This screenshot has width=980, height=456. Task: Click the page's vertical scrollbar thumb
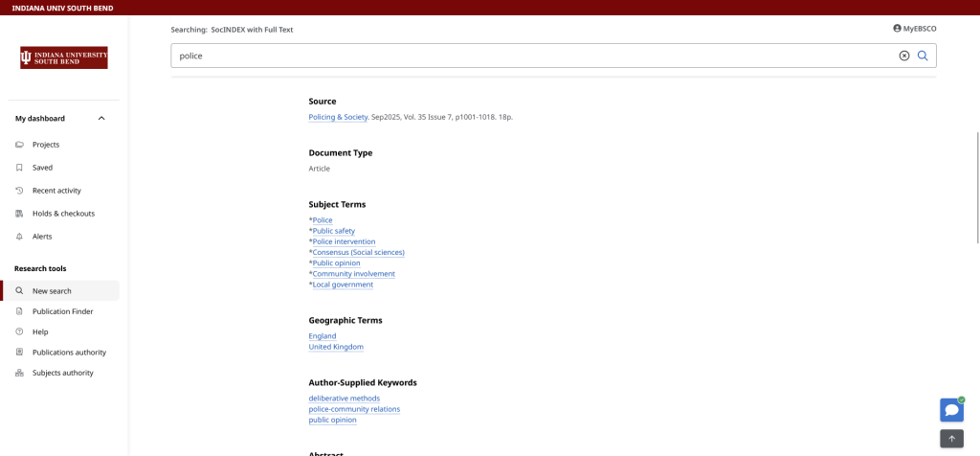[977, 188]
